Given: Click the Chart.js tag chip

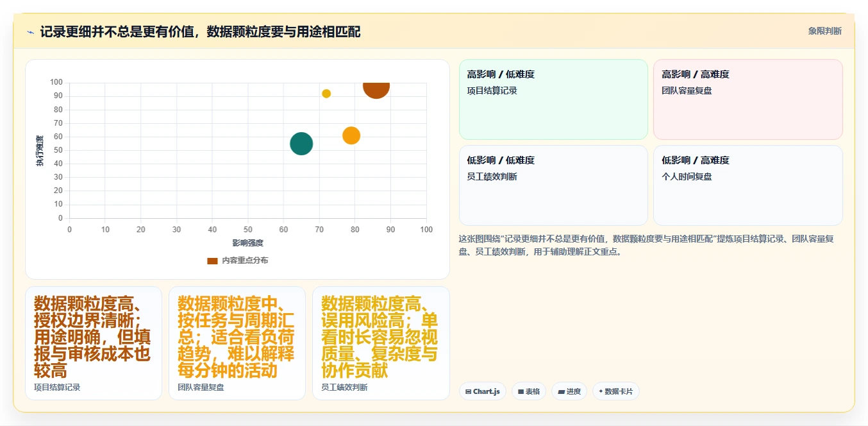Looking at the screenshot, I should (x=483, y=391).
